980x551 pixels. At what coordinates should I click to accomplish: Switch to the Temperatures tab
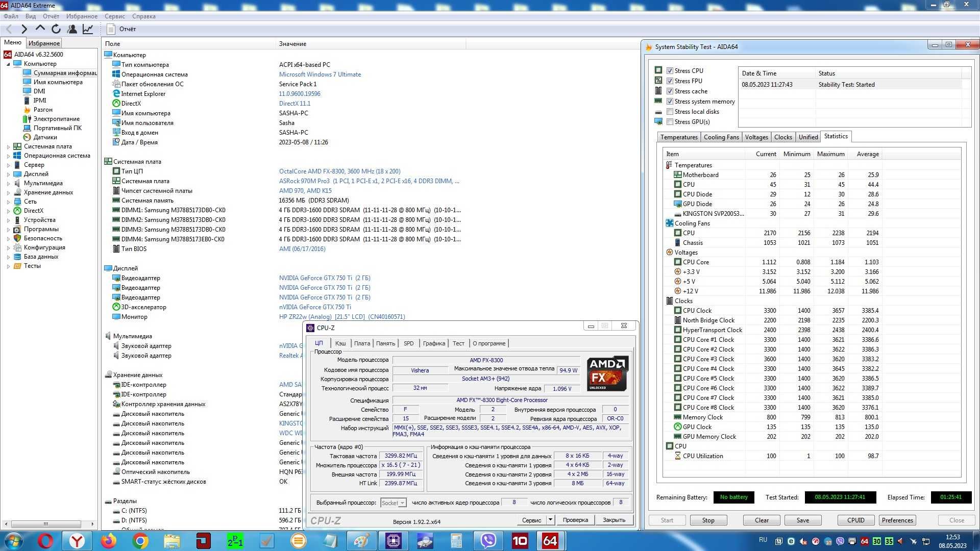(678, 137)
